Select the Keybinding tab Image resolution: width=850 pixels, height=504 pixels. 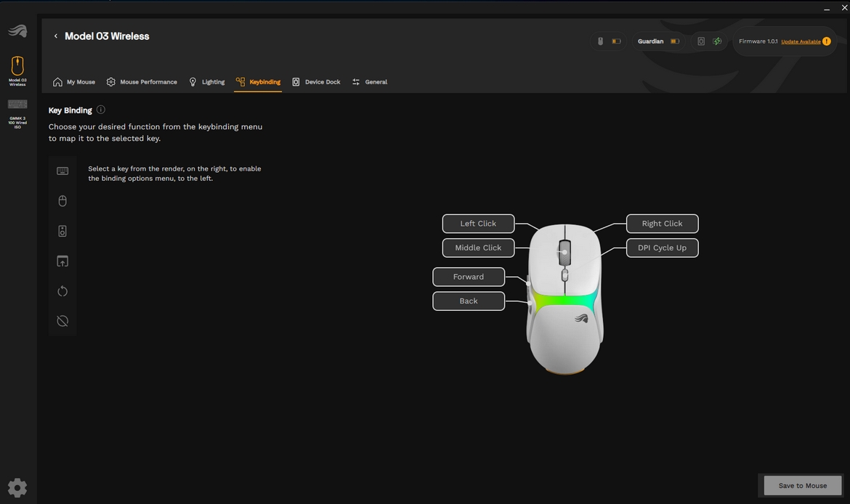(x=258, y=82)
